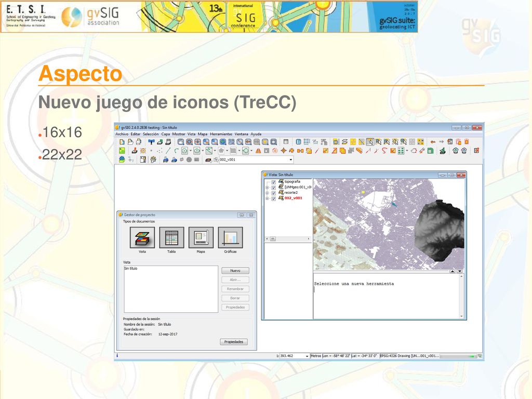
Task: Click scroll-down arrow of console panel
Action: coord(461,316)
